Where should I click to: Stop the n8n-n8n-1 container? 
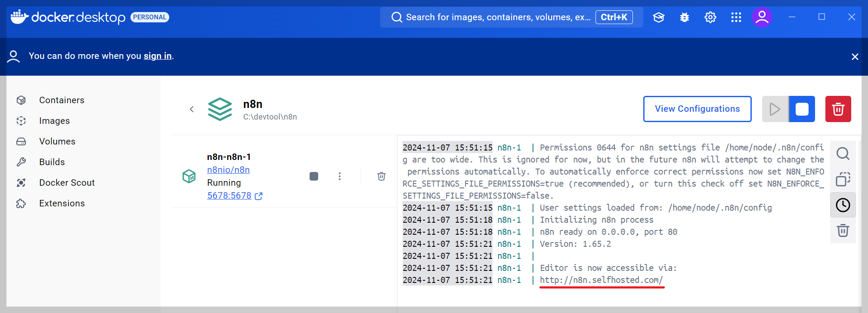pyautogui.click(x=314, y=176)
